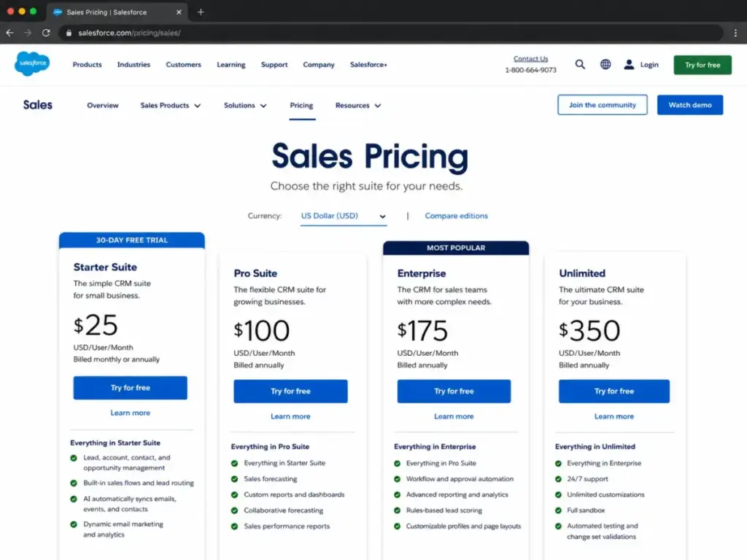747x560 pixels.
Task: Click the Custom reports and dashboards text
Action: pos(294,495)
